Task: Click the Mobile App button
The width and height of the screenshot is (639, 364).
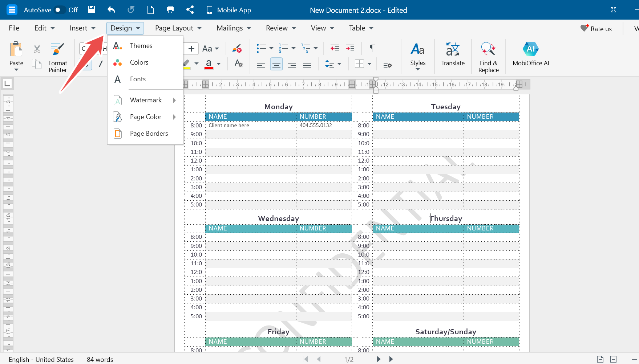Action: pos(229,10)
